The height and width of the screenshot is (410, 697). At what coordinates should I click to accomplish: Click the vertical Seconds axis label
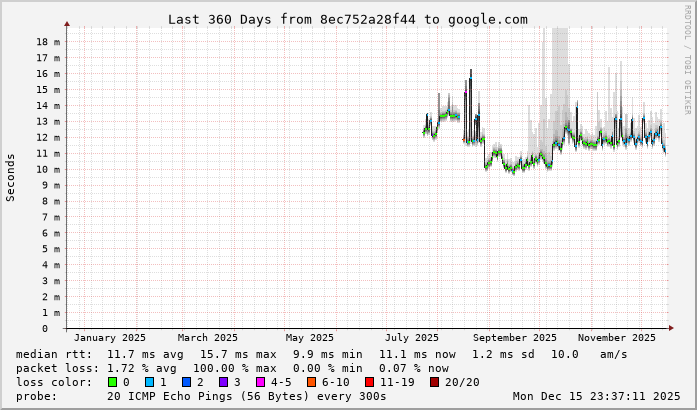point(11,177)
